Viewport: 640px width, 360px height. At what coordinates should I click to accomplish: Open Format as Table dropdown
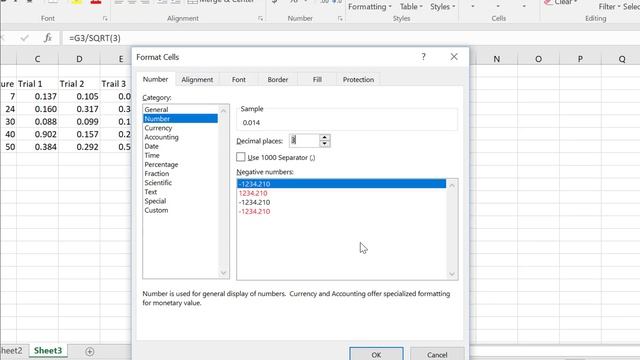tap(411, 7)
